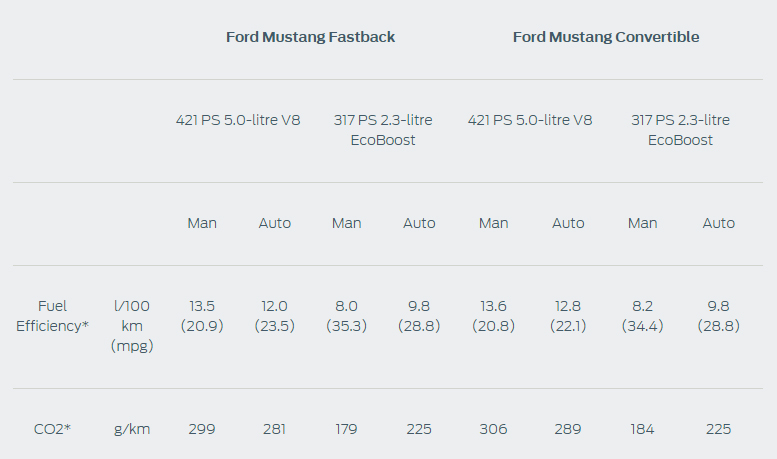Select the 12.8 (22.1) fuel value

click(568, 316)
